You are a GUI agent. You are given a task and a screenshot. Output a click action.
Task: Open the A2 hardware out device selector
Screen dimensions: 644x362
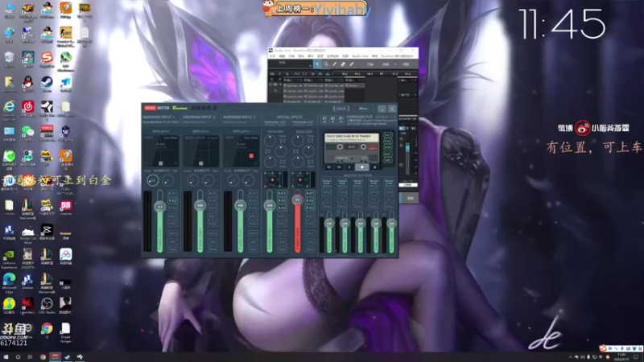(x=332, y=119)
